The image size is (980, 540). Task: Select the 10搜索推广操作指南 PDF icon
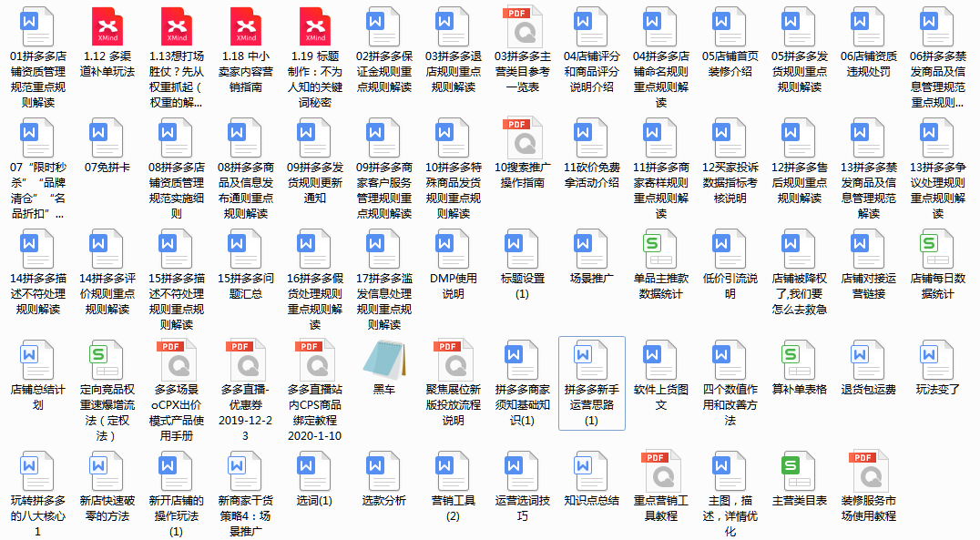tap(523, 138)
